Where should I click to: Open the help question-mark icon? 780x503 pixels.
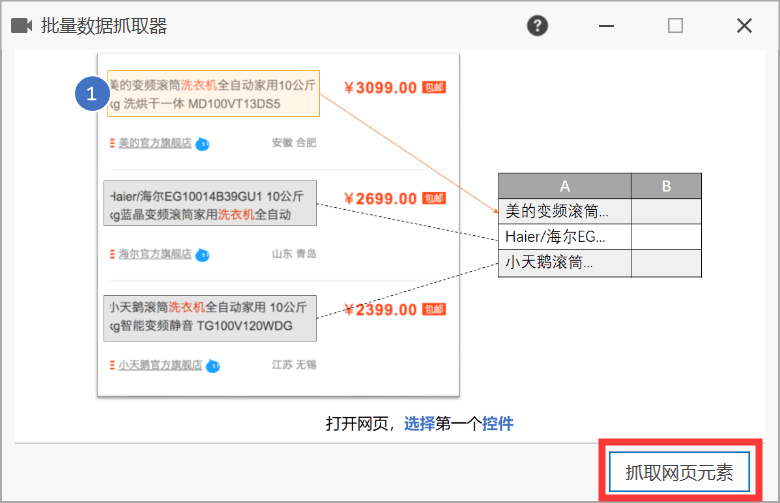(x=537, y=25)
